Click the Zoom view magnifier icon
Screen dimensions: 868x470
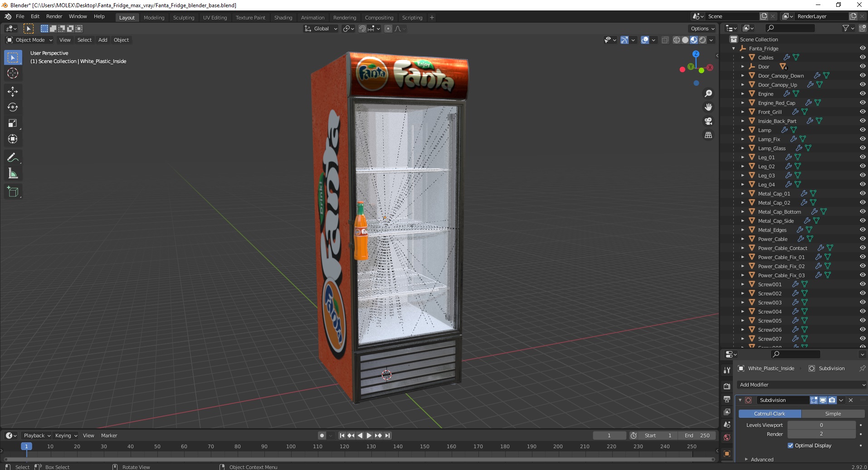(708, 93)
